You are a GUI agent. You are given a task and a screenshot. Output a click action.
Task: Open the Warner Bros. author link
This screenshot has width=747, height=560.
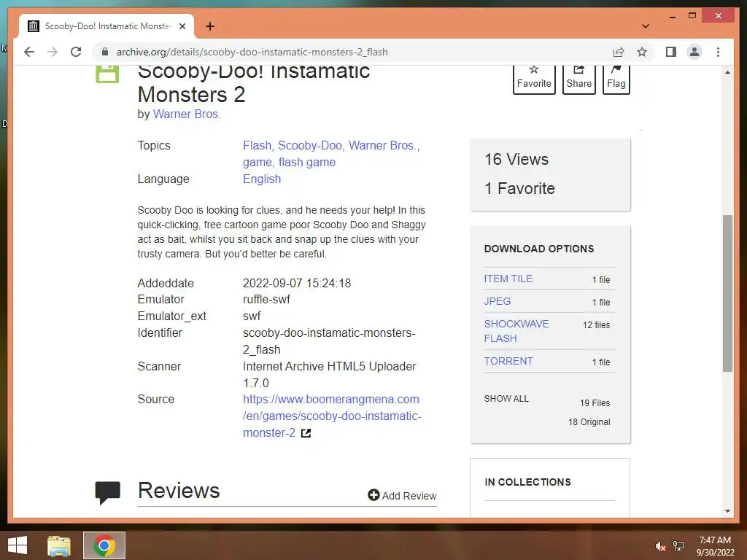click(187, 114)
